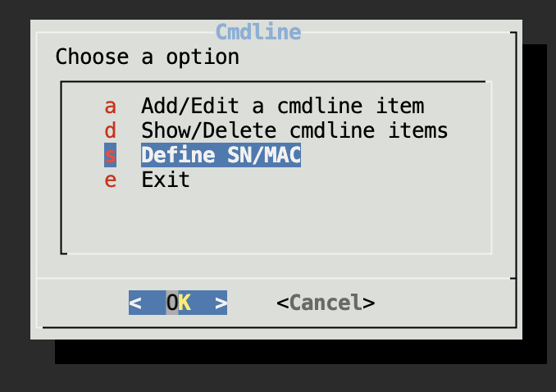Click the empty list area below Exit
The height and width of the screenshot is (392, 556).
coord(275,220)
